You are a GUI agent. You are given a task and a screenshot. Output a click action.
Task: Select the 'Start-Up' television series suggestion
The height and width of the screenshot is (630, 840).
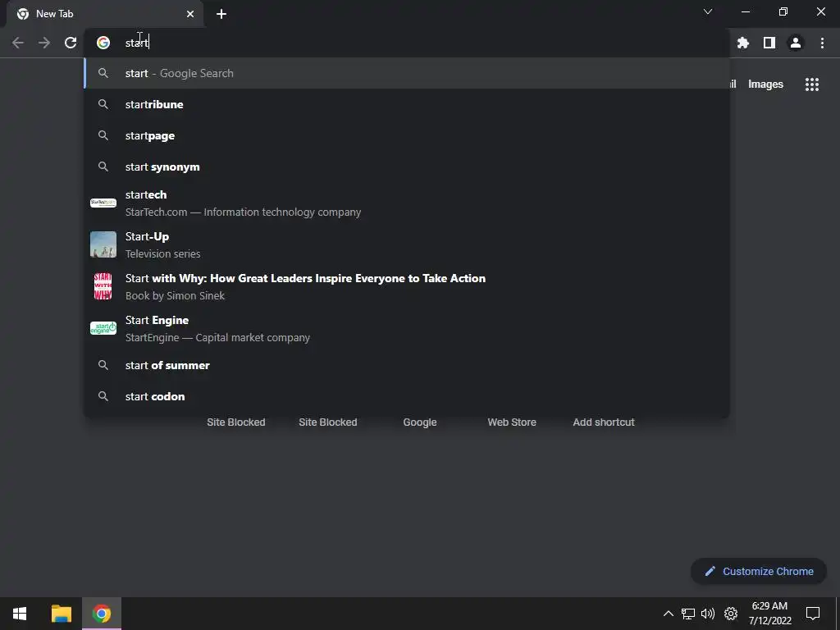coord(407,244)
